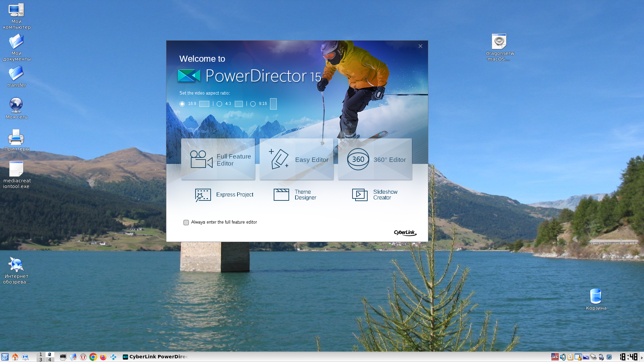Open the 'Мои документы' folder icon
Screen dimensions: 644x362
tap(16, 48)
